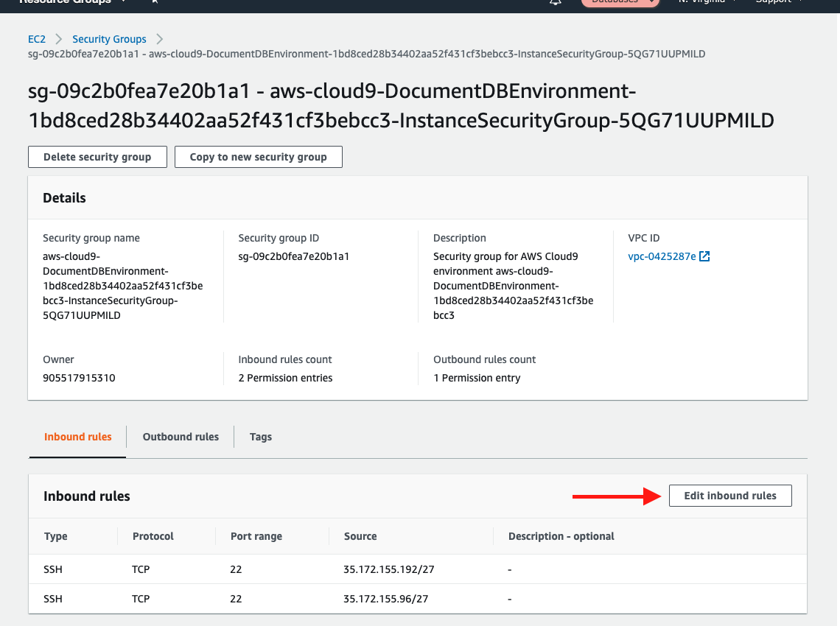The height and width of the screenshot is (626, 840).
Task: Click Description - optional column header
Action: coord(561,536)
